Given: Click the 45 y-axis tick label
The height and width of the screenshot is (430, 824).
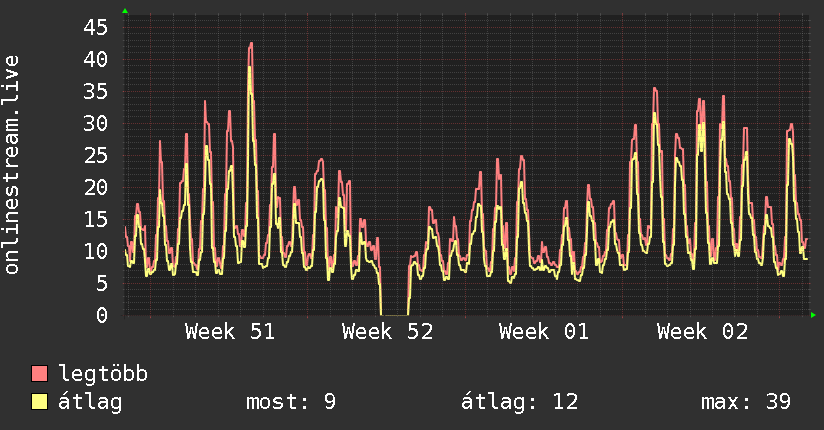Looking at the screenshot, I should pyautogui.click(x=96, y=27).
